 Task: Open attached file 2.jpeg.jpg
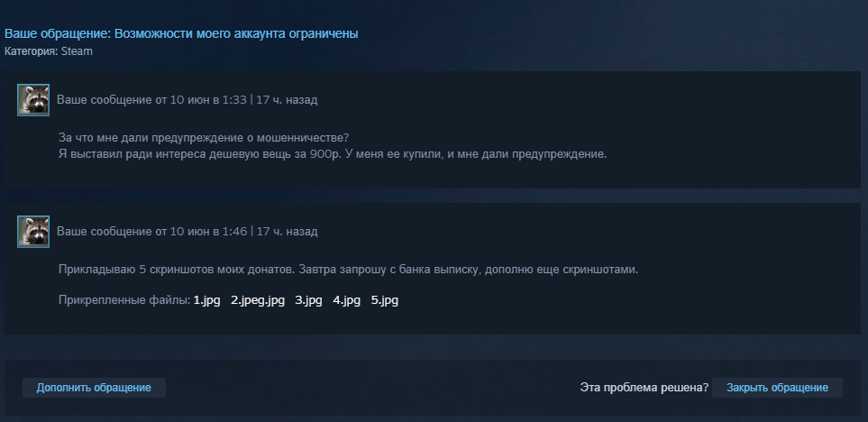click(x=258, y=300)
